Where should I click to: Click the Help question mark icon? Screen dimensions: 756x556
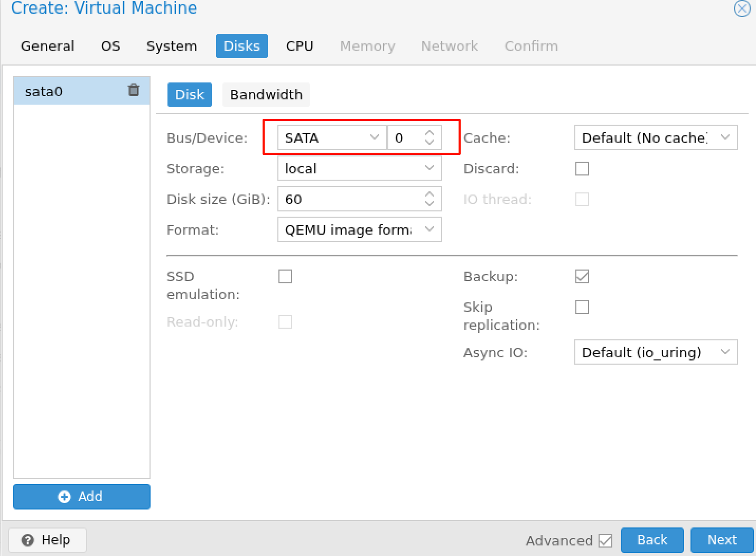(x=28, y=540)
